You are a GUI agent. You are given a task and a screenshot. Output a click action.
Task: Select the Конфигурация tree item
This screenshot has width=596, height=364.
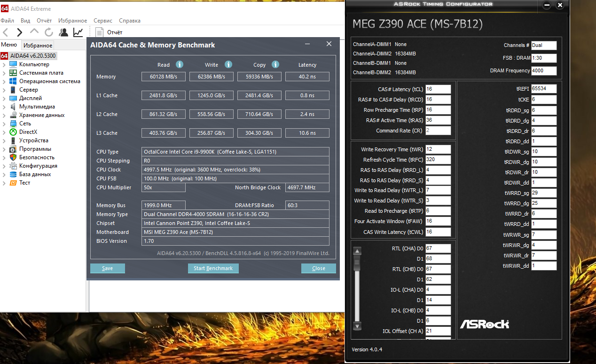pyautogui.click(x=38, y=166)
